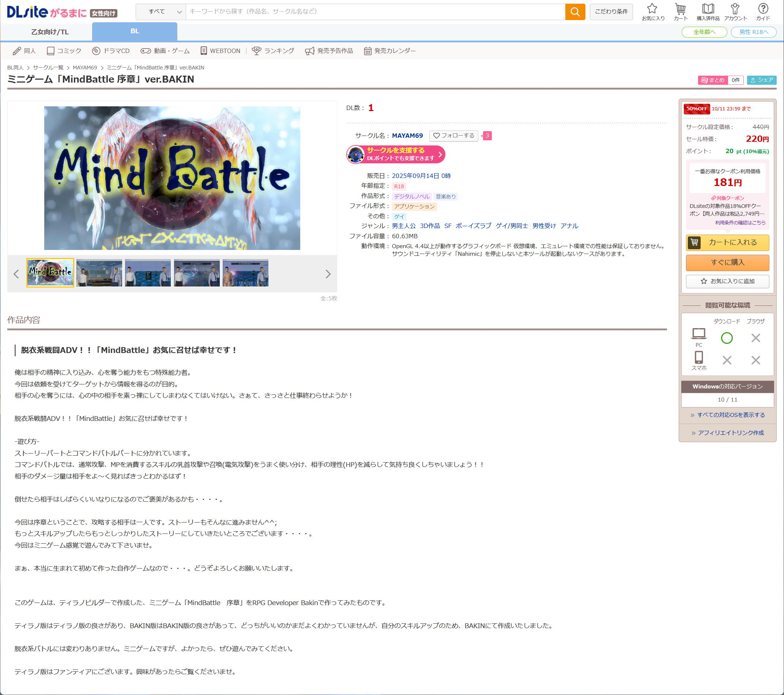The image size is (784, 695).
Task: Click the シェア share button
Action: pos(761,80)
